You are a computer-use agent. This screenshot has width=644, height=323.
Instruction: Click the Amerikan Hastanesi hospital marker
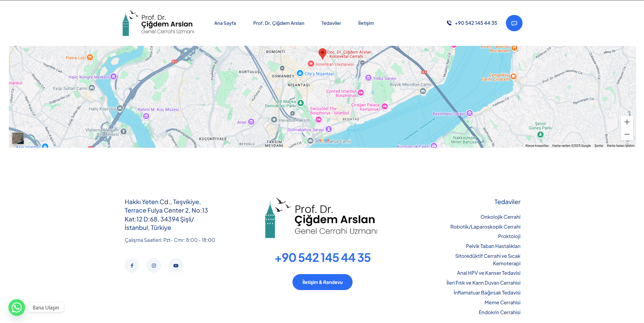pyautogui.click(x=311, y=64)
